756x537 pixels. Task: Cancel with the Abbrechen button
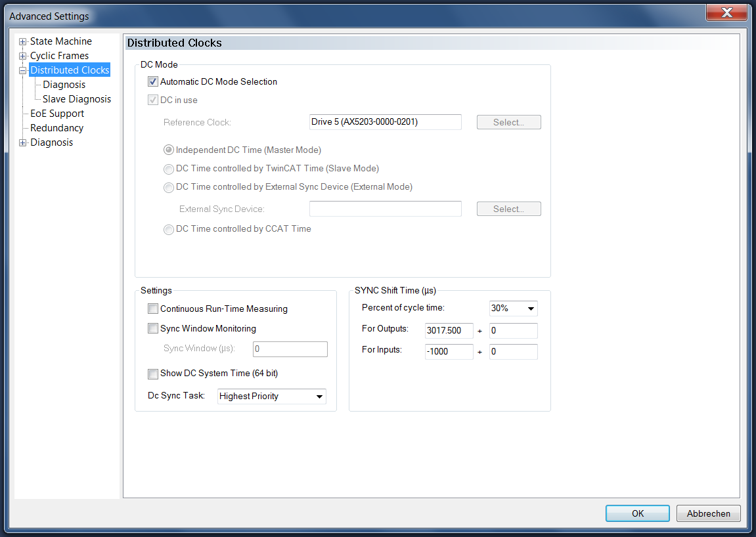708,513
